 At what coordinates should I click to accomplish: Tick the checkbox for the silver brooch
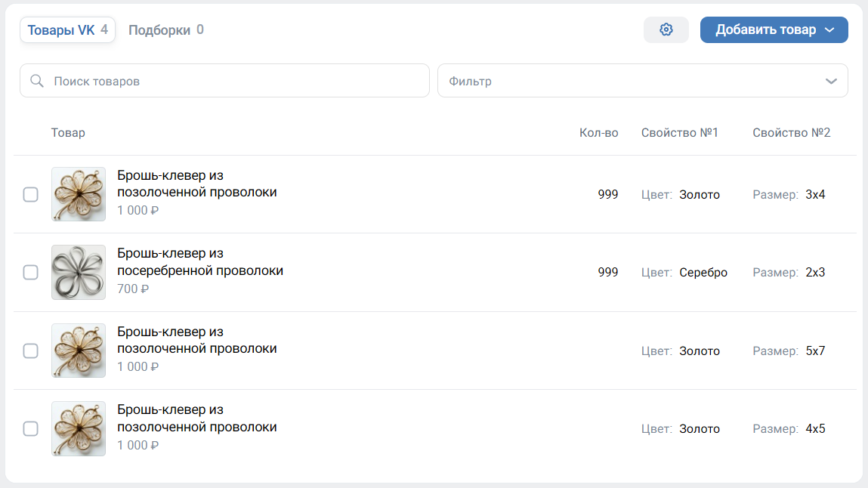pos(30,273)
